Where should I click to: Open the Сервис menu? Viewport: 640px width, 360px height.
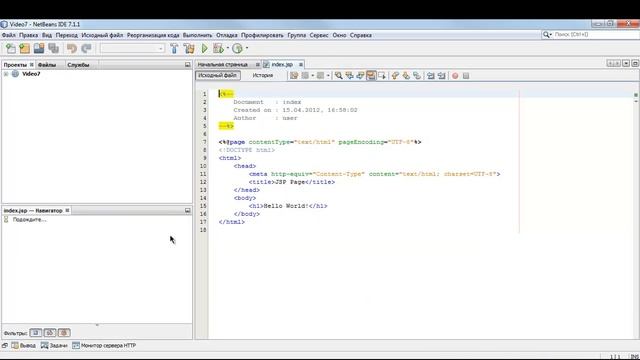[x=319, y=35]
